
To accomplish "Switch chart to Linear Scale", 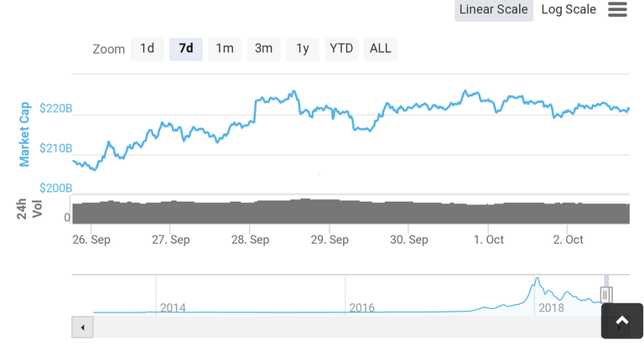I will (493, 9).
